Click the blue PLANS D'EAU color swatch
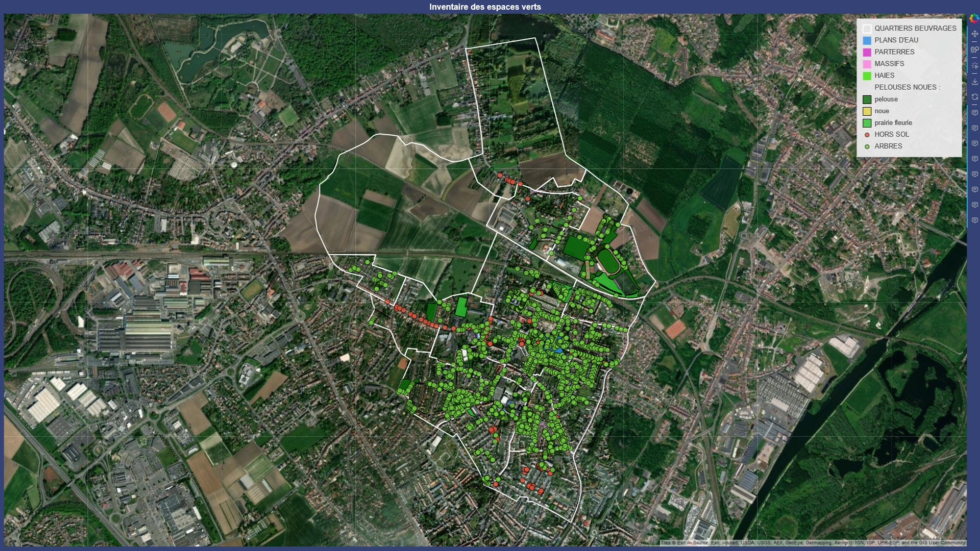 (866, 40)
